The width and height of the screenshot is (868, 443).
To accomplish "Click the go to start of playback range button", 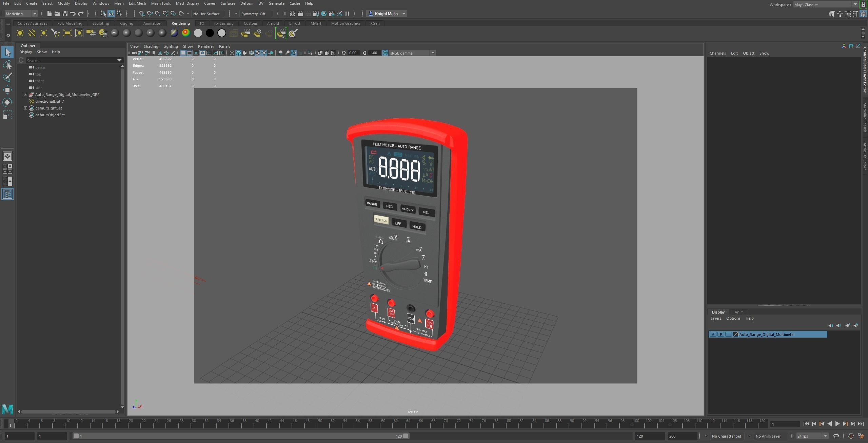I will point(806,424).
